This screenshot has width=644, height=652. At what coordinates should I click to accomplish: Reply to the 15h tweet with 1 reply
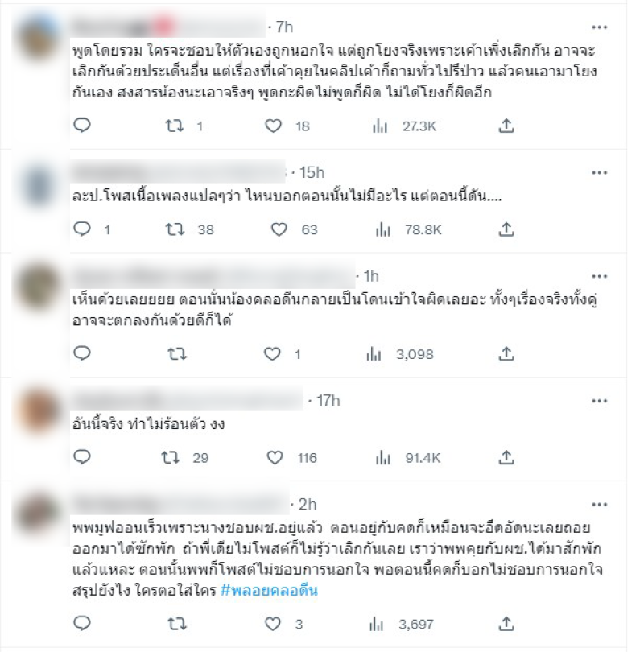pos(82,229)
